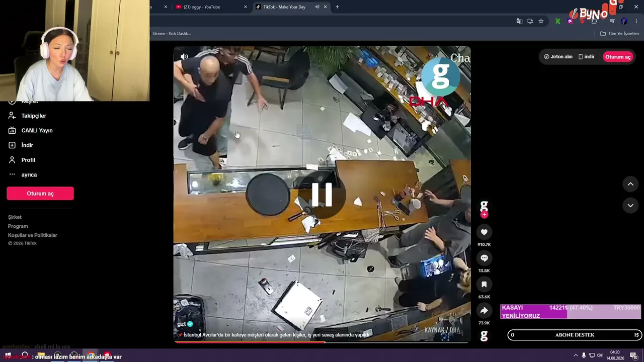Bookmark the video showing 63.6K saves
This screenshot has height=362, width=644.
484,284
